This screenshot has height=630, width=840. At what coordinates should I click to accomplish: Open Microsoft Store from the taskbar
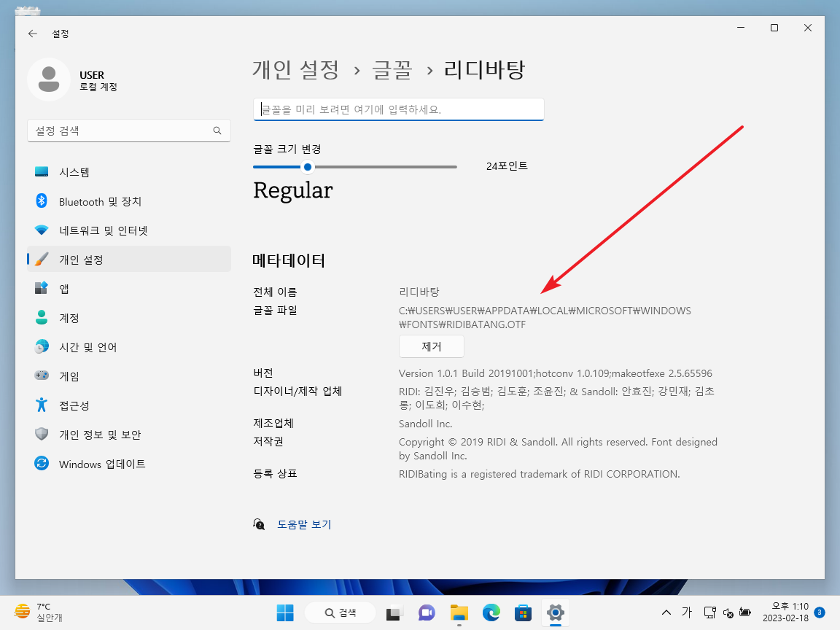[524, 612]
